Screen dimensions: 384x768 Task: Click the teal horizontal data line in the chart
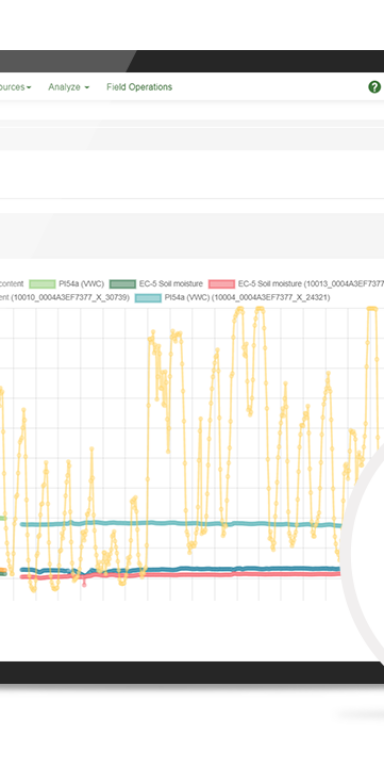point(181,524)
